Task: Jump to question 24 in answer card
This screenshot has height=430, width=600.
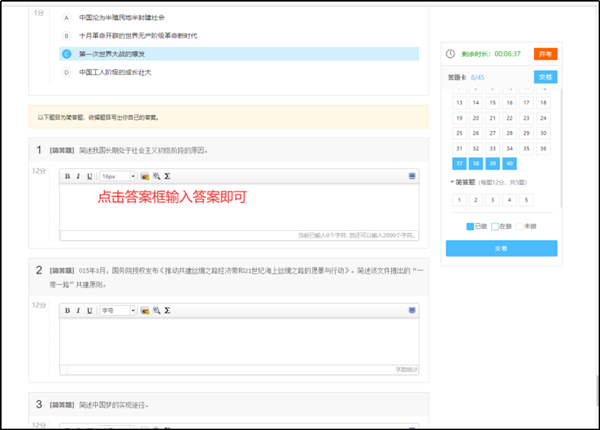Action: 543,118
